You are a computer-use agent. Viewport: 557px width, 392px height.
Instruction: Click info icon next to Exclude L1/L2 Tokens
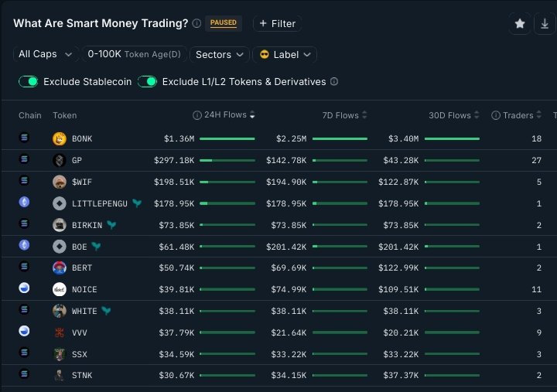pos(334,82)
